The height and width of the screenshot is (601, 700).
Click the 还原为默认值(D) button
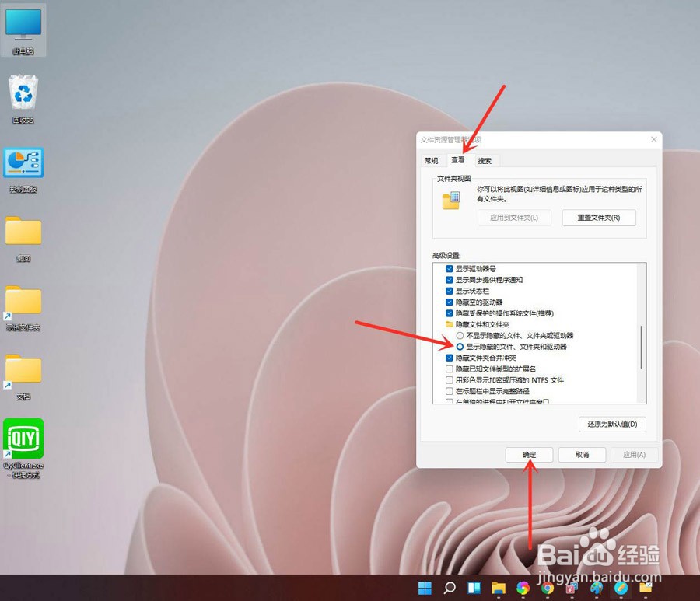[612, 424]
